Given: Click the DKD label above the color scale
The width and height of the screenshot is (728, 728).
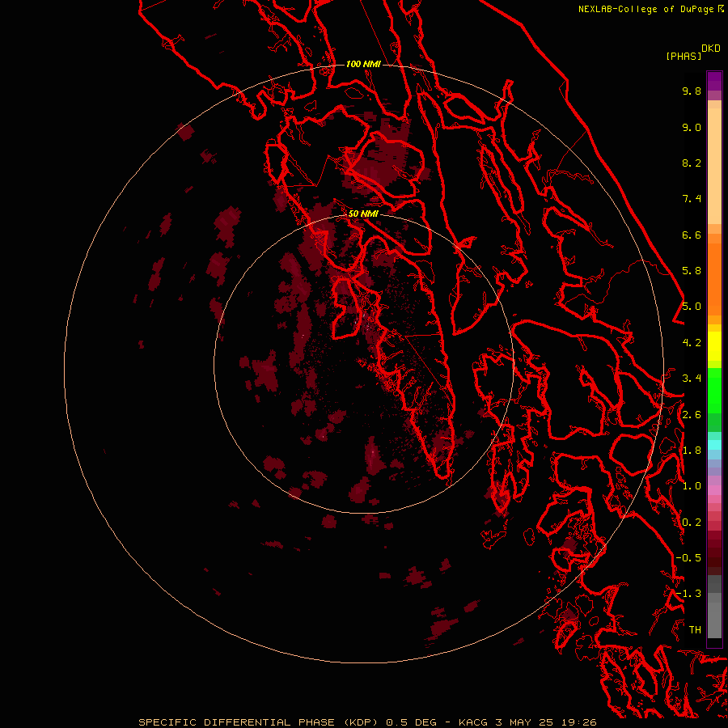Looking at the screenshot, I should (x=711, y=49).
